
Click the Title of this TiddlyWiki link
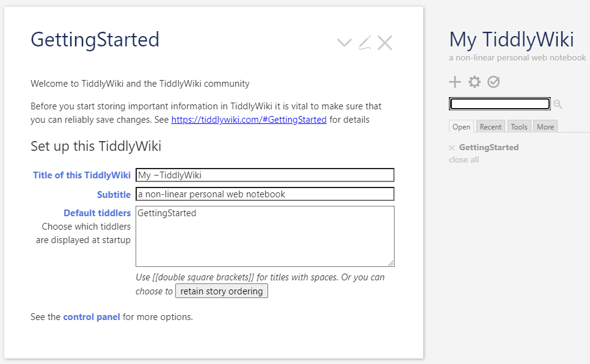coord(82,175)
